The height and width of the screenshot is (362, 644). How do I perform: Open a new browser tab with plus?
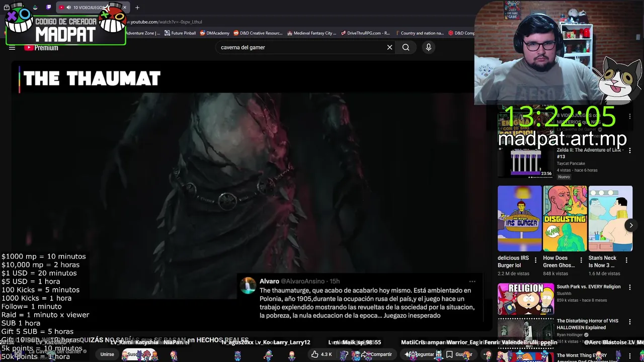click(137, 8)
